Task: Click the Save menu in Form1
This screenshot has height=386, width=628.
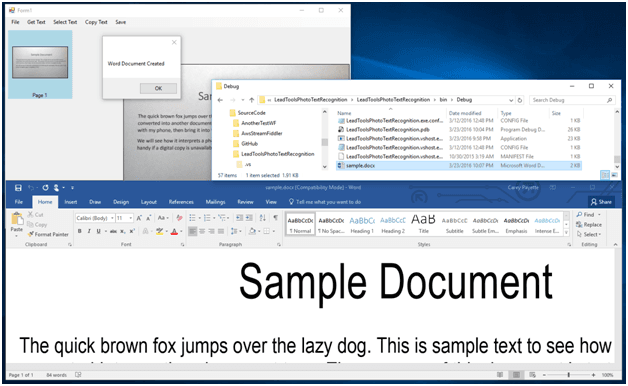Action: [121, 22]
